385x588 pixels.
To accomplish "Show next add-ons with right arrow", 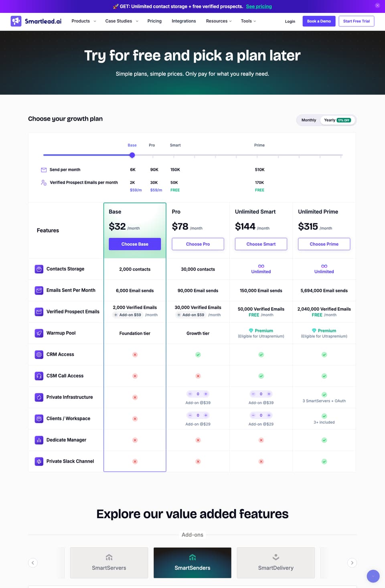I will 352,563.
